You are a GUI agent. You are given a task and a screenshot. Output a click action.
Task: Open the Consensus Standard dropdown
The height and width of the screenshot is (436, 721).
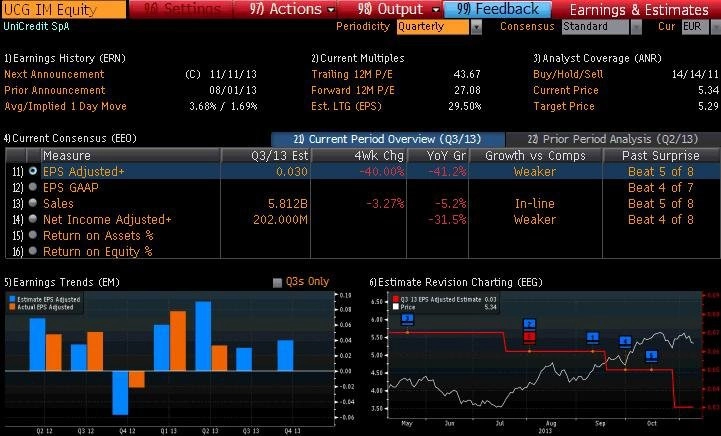(595, 27)
